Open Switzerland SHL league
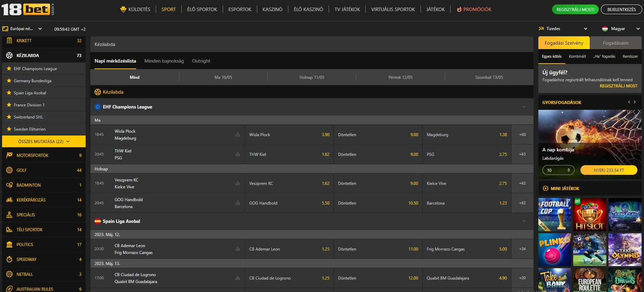This screenshot has width=644, height=292. 44,117
